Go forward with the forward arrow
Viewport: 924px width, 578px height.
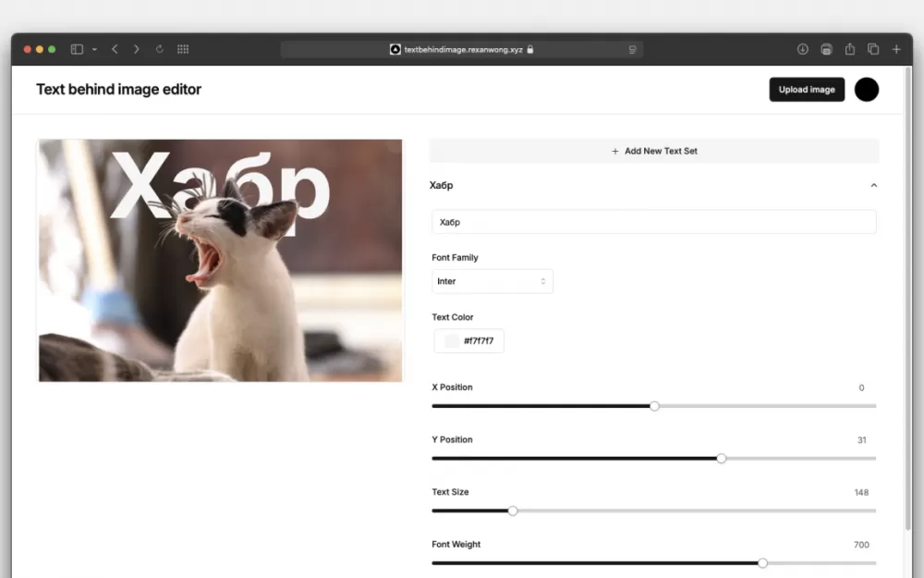137,50
